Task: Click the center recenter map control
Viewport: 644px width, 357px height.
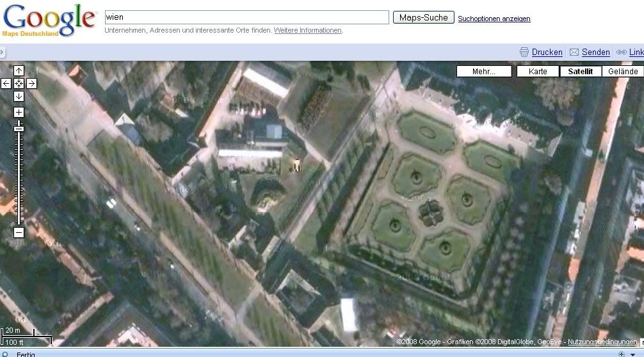Action: 19,84
